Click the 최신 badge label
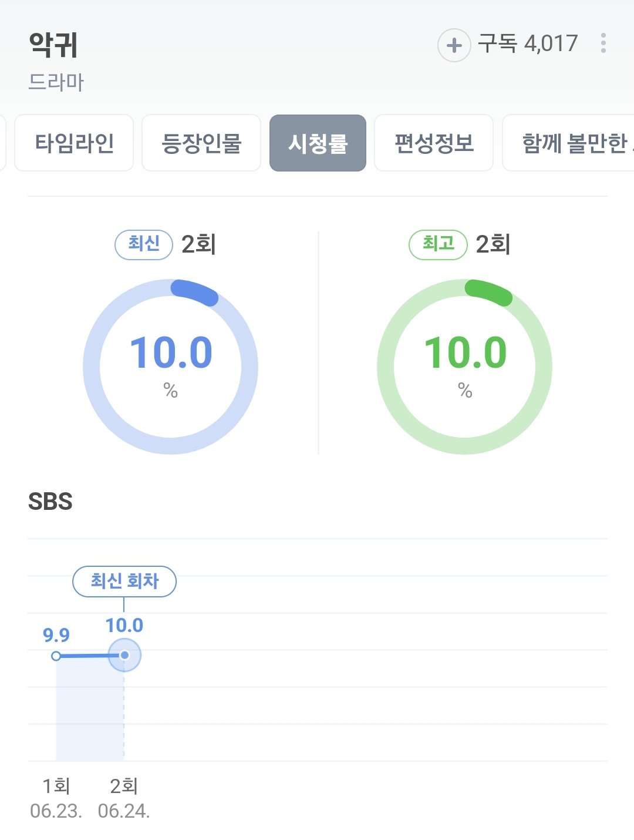The image size is (634, 840). 144,244
